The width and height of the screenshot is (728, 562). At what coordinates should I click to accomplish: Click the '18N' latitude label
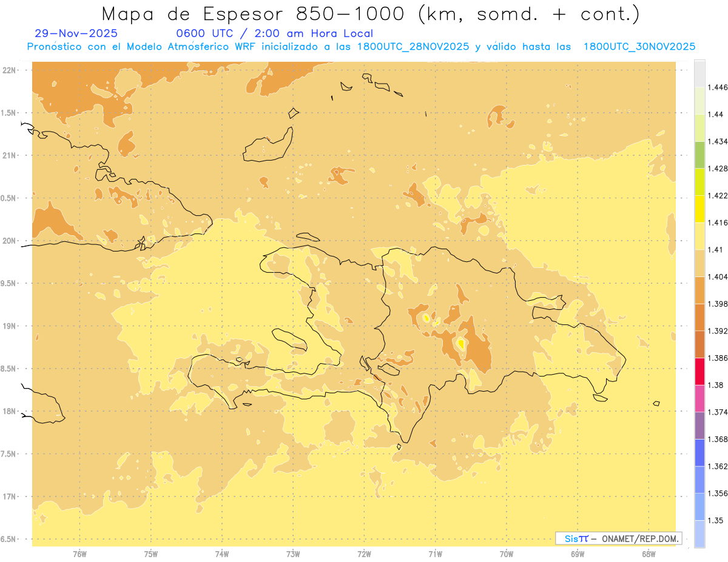point(8,412)
